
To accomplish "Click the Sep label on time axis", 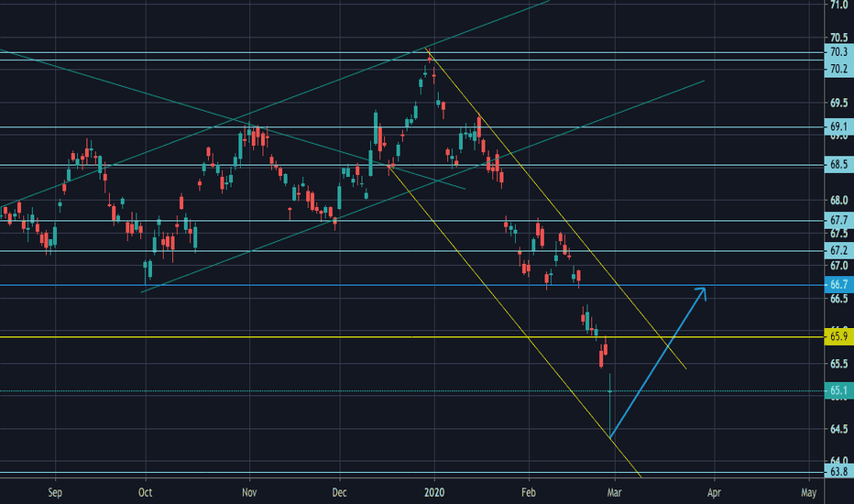I will [x=55, y=493].
